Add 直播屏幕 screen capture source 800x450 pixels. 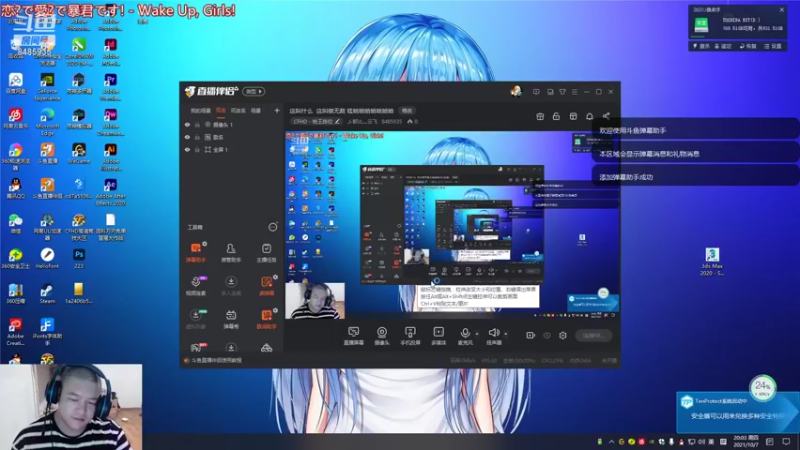tap(354, 336)
